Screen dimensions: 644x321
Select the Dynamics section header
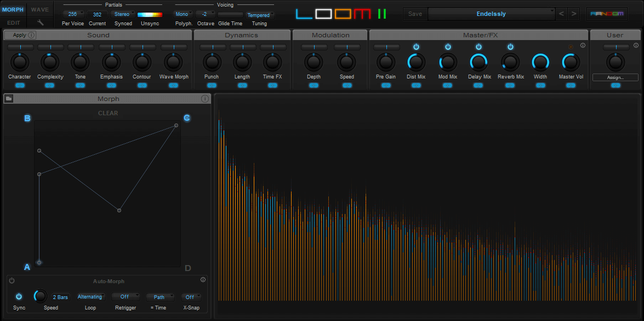pos(242,35)
